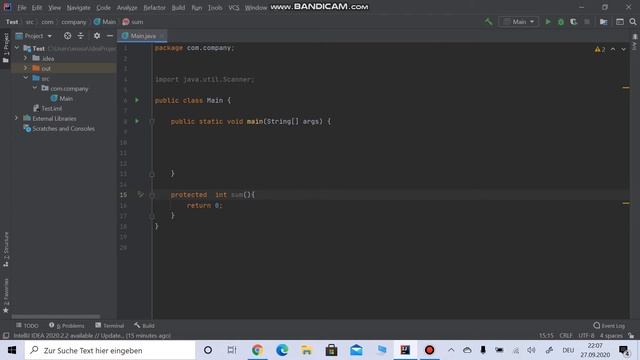This screenshot has width=640, height=360.
Task: Open Project Structure icon in toolbar
Action: [x=603, y=22]
